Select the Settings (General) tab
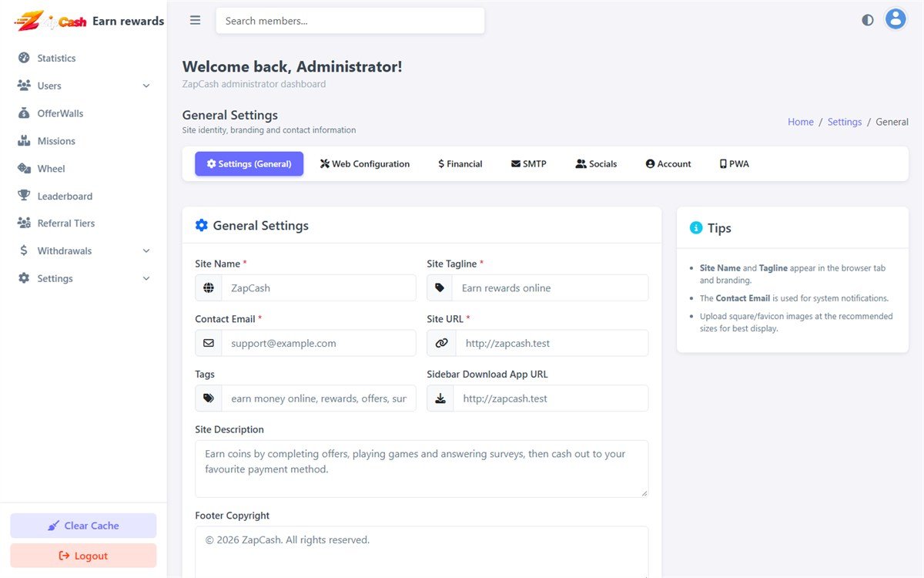The height and width of the screenshot is (578, 924). (249, 163)
